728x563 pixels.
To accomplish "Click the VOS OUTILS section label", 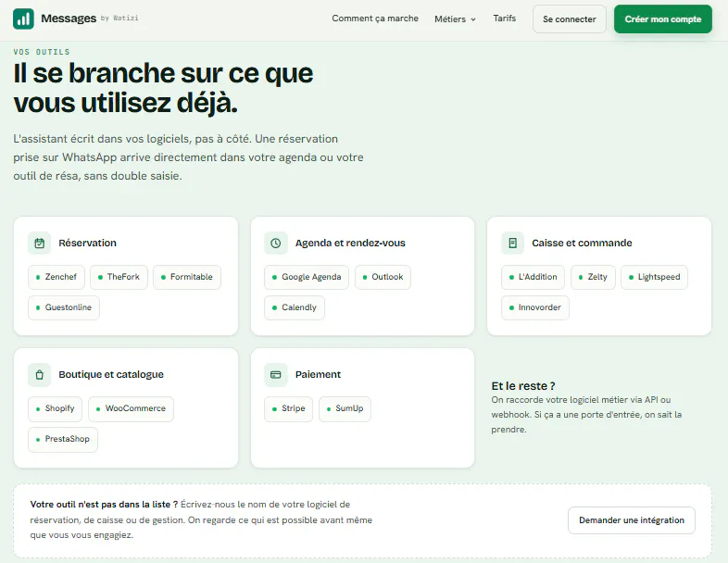I will coord(42,52).
